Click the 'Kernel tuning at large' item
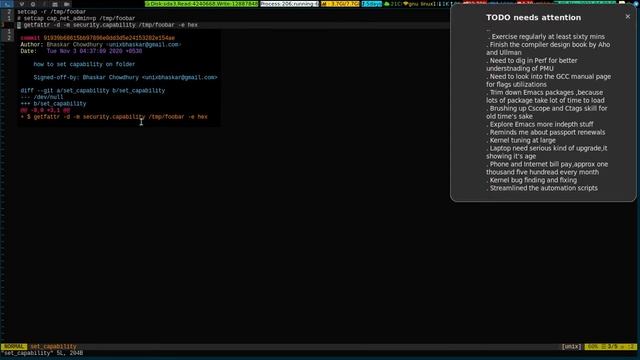640x360 pixels. (x=521, y=140)
